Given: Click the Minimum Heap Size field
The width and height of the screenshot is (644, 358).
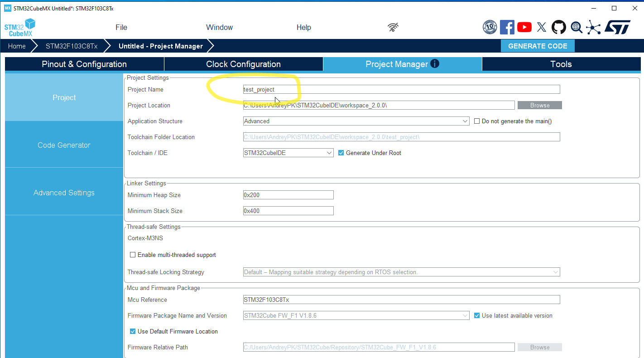Looking at the screenshot, I should point(288,195).
